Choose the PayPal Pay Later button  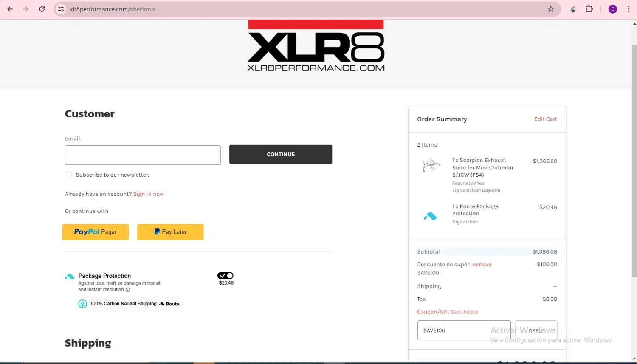click(x=170, y=232)
